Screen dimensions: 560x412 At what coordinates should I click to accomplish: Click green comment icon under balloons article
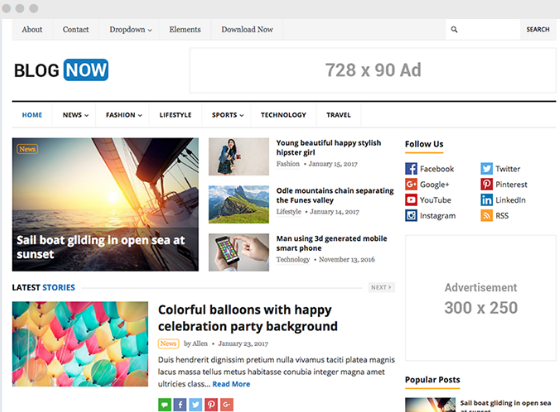coord(165,405)
